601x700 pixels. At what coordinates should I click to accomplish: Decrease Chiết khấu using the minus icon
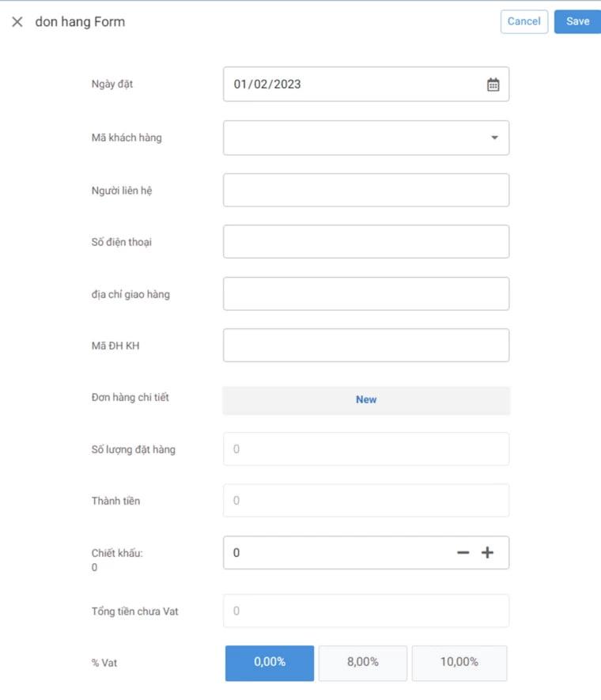tap(463, 552)
